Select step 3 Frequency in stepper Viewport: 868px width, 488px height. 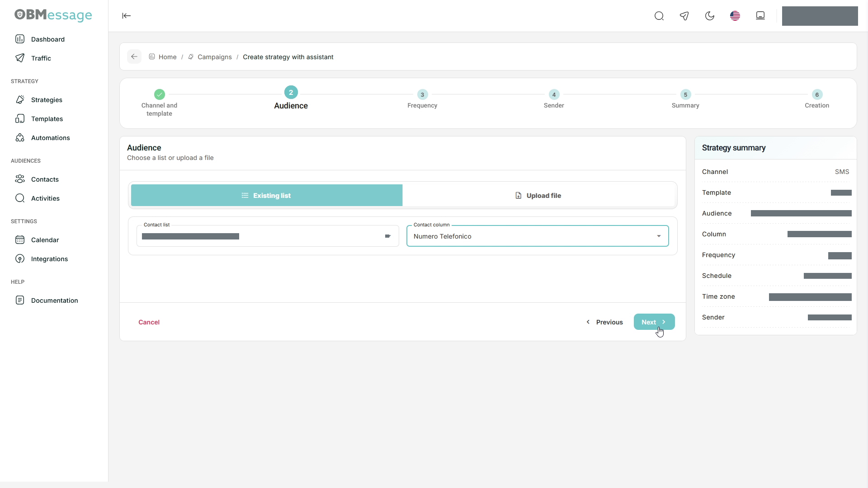point(422,99)
